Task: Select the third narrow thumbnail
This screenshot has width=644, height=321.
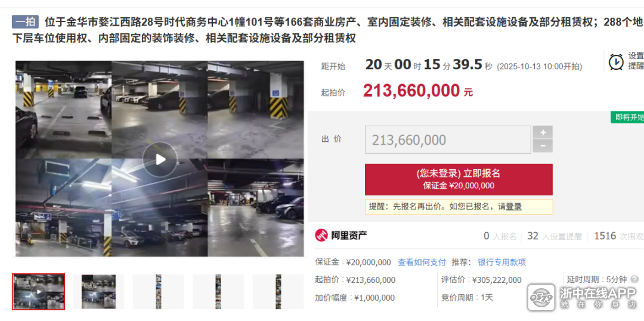Action: (159, 291)
